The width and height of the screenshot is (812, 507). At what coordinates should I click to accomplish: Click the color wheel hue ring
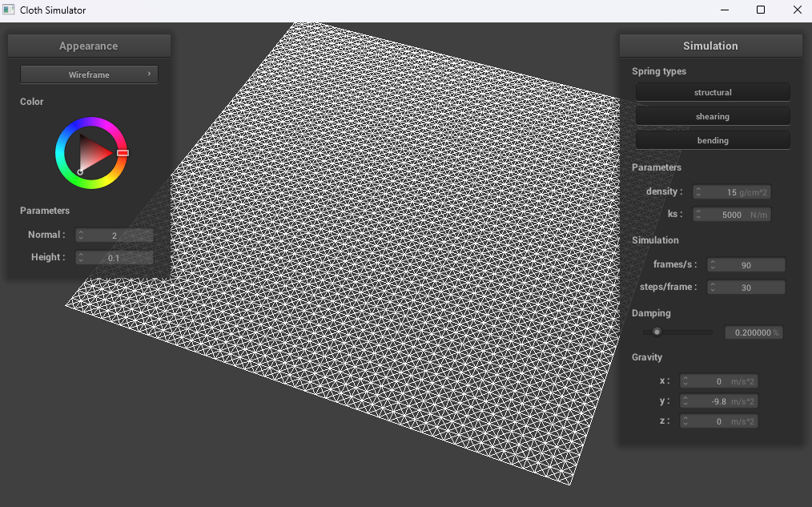pyautogui.click(x=90, y=122)
